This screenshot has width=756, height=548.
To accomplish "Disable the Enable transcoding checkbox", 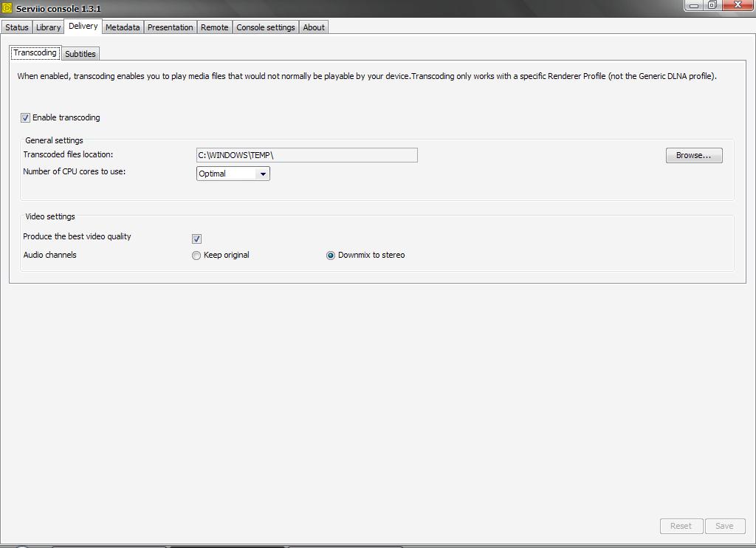I will (26, 118).
